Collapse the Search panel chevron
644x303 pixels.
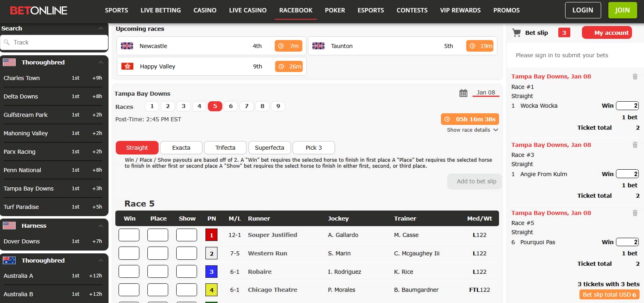click(x=101, y=28)
